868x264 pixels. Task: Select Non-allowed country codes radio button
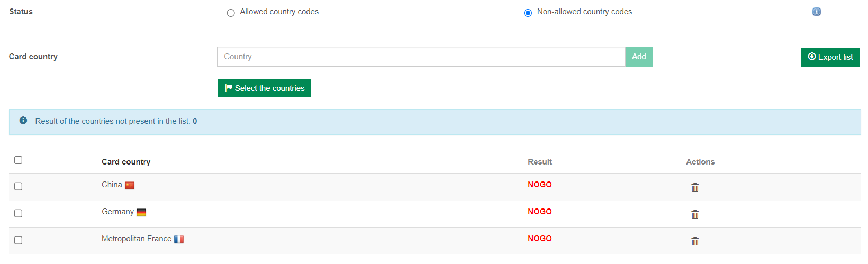point(528,13)
